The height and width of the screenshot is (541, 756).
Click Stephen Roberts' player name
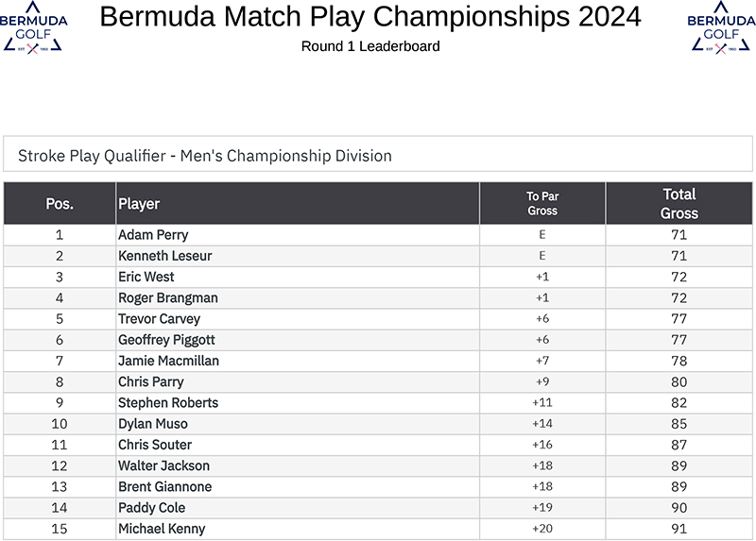[x=168, y=402]
